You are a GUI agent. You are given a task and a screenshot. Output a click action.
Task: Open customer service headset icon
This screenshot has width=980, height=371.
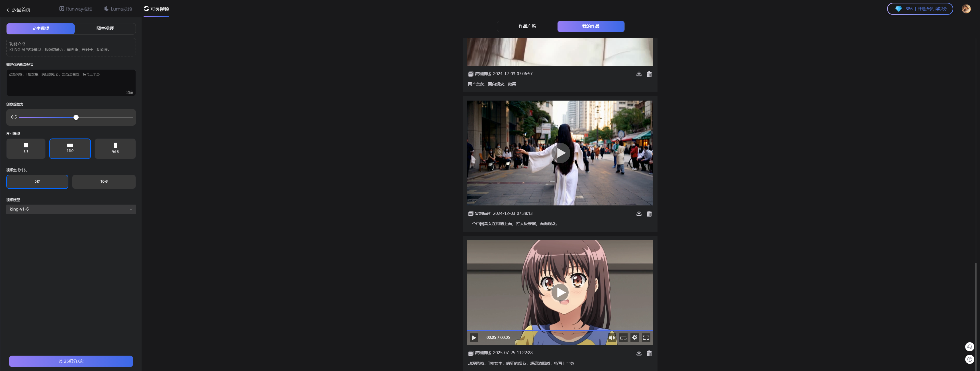click(970, 347)
